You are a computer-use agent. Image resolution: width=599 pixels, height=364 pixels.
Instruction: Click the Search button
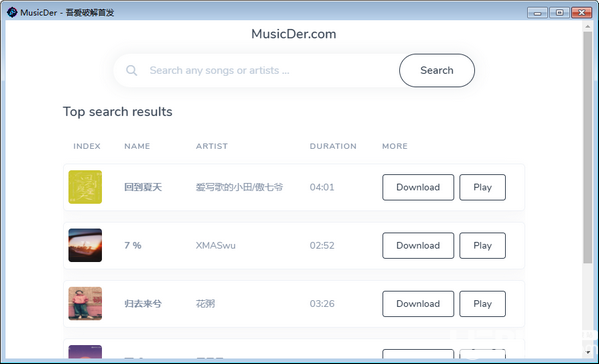437,70
